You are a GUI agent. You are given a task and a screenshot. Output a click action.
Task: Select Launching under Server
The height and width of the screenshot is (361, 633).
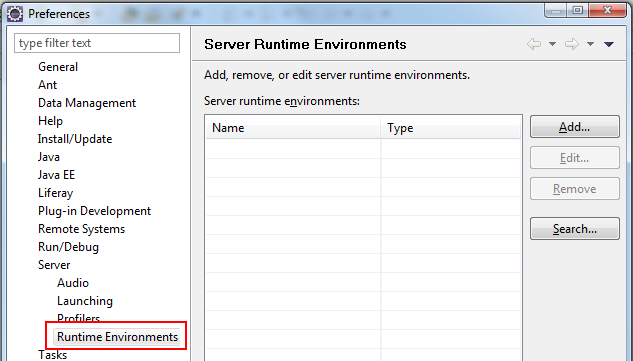[x=85, y=301]
